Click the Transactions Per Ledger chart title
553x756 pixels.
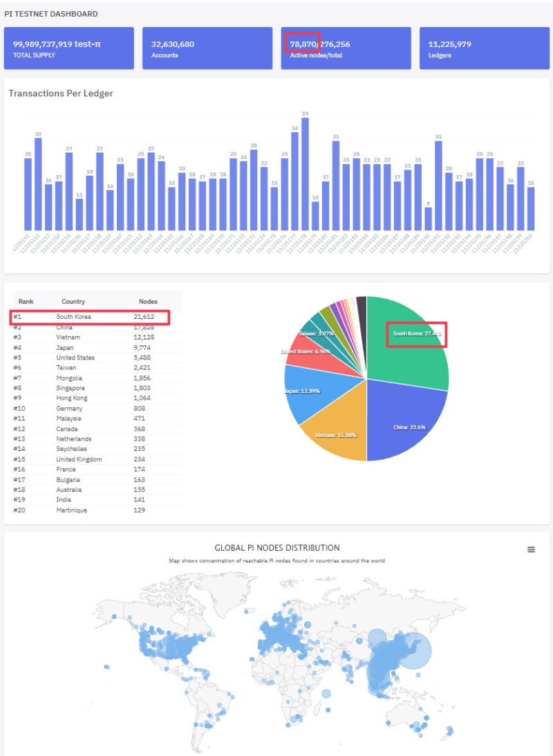(x=61, y=93)
